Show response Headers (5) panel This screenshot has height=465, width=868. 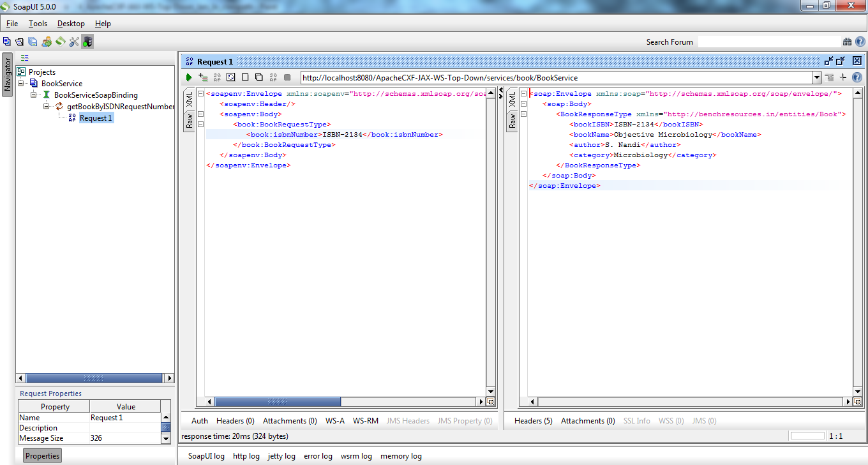tap(533, 420)
